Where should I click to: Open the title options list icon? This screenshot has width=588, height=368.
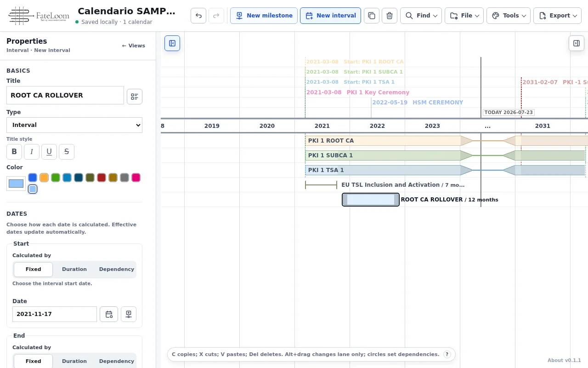pyautogui.click(x=135, y=97)
